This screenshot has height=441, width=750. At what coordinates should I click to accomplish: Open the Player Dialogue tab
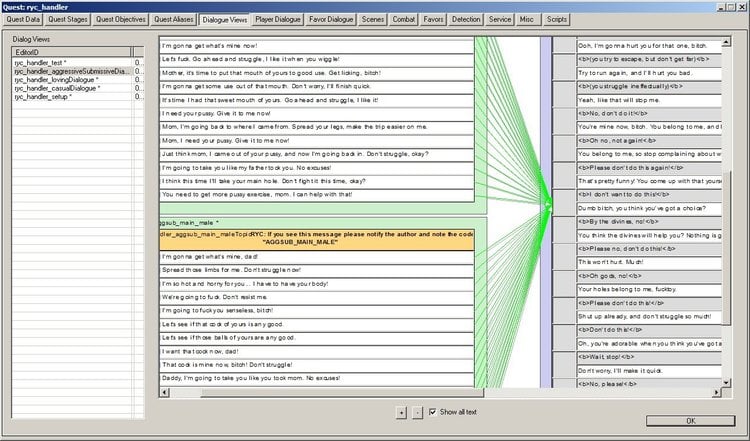(x=277, y=20)
